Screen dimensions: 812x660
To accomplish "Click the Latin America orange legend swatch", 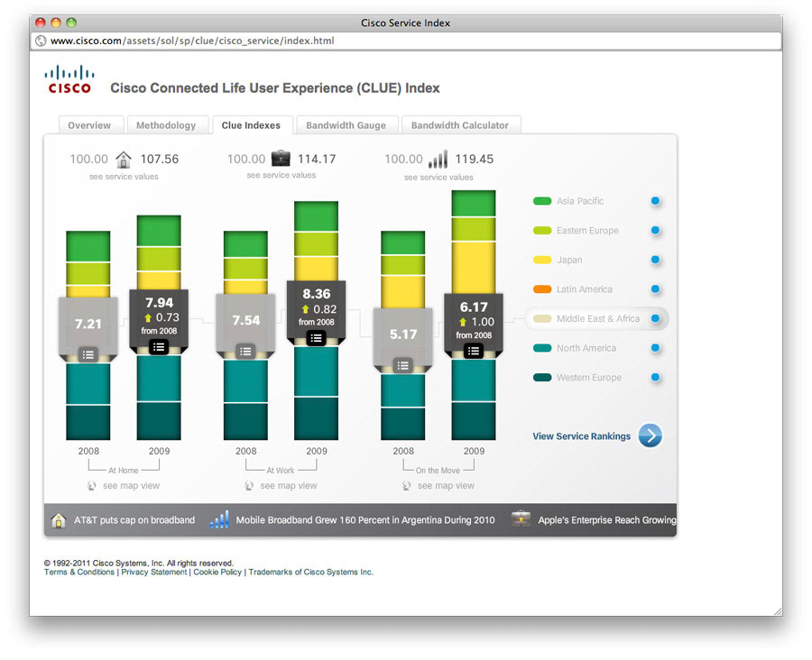I will click(542, 289).
